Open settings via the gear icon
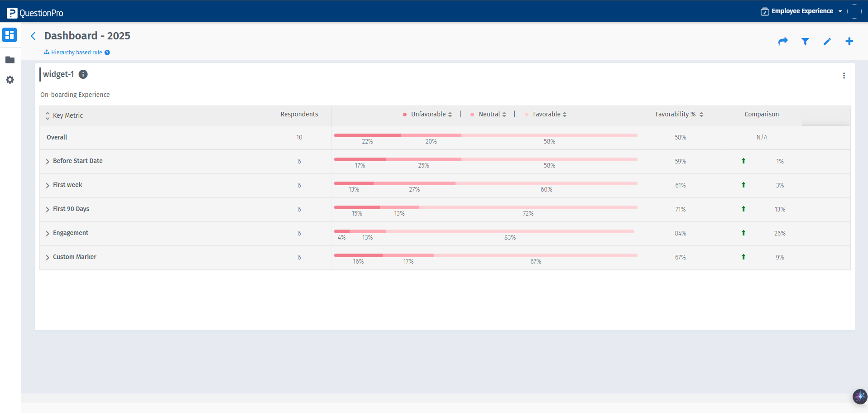Screen dimensions: 868x413 [x=10, y=80]
